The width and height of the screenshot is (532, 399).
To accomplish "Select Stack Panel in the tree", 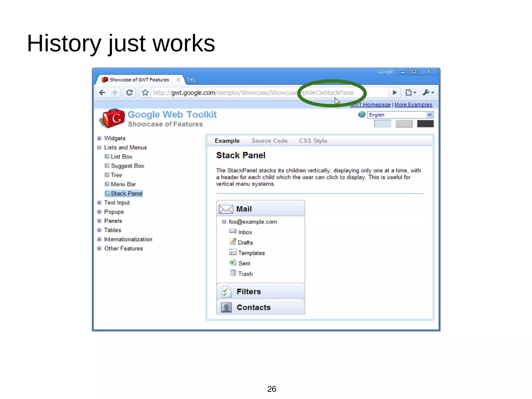I will (127, 193).
